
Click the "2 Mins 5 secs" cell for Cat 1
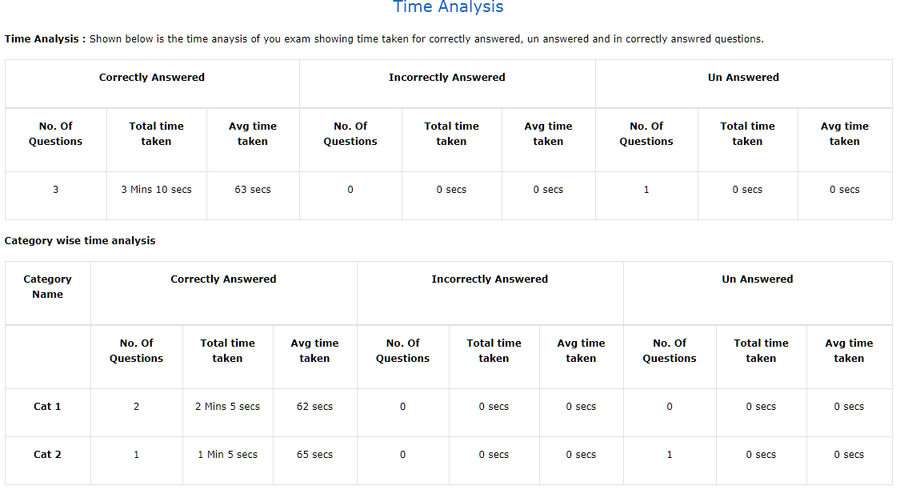227,407
